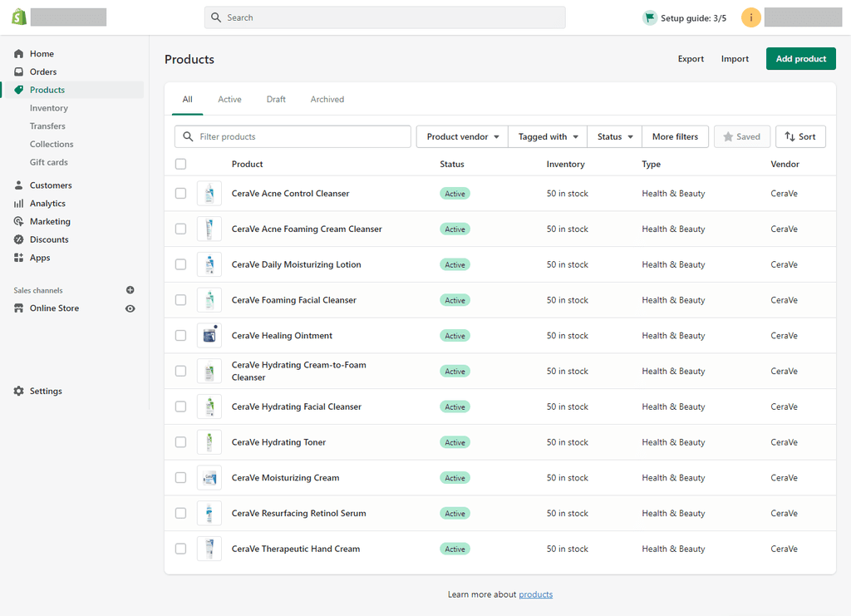Check the CeraVe Therapeutic Hand Cream checkbox

[x=180, y=549]
